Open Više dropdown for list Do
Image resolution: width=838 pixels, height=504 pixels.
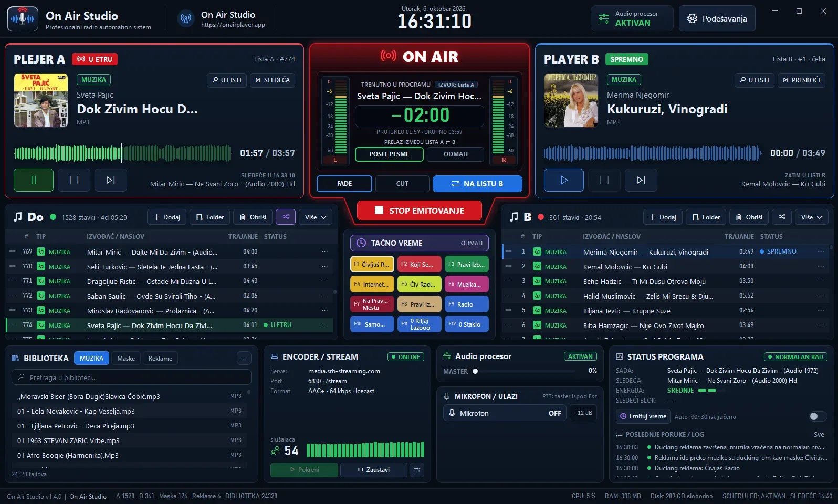coord(316,217)
